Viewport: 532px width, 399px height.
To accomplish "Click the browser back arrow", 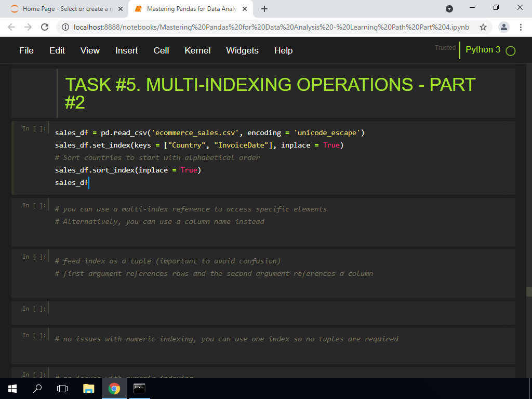I will [x=11, y=27].
